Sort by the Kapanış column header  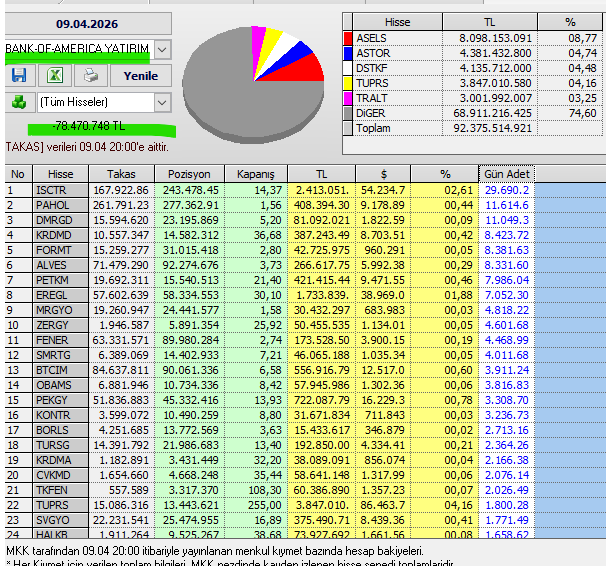(256, 174)
